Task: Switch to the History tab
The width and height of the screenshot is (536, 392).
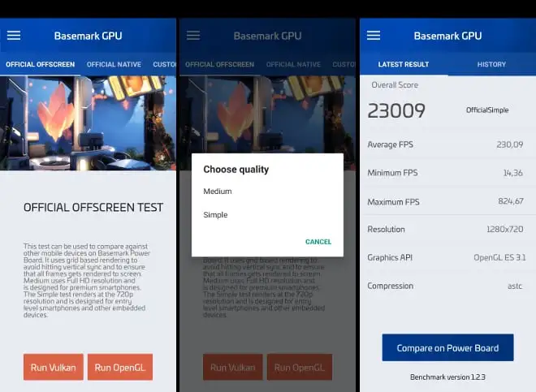Action: pos(491,64)
